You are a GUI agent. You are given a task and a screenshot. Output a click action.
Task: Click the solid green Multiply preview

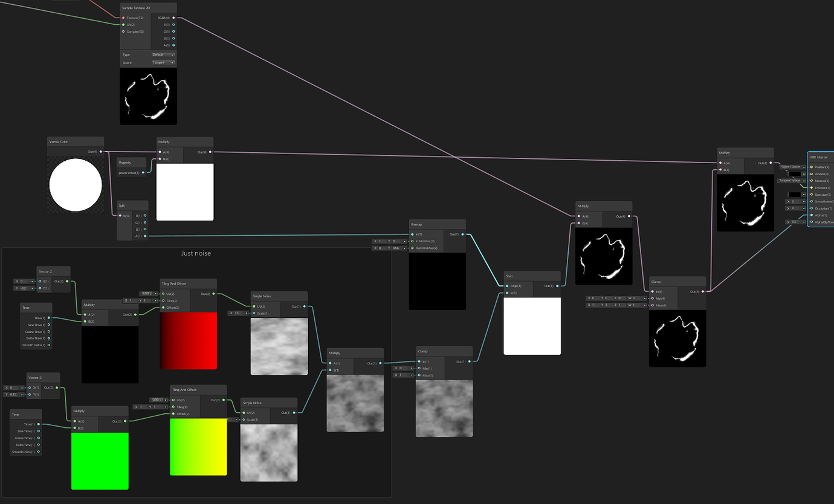click(x=100, y=461)
